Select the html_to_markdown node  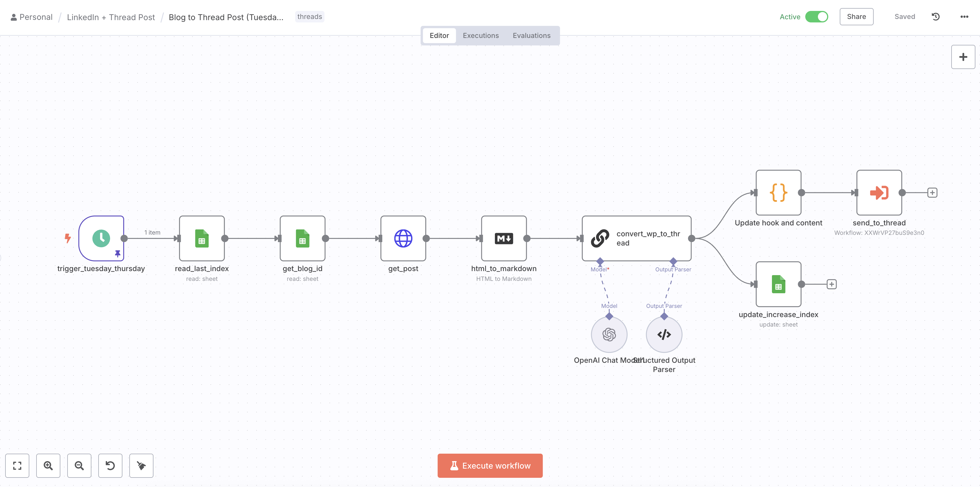(x=504, y=238)
